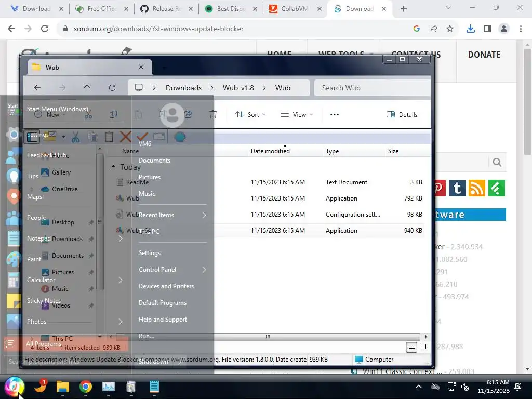Open View dropdown in Explorer

[x=297, y=115]
